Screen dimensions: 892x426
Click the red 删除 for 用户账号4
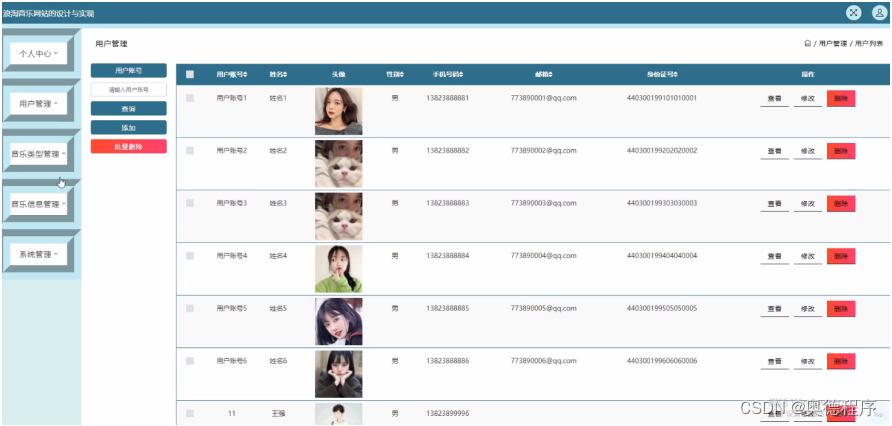tap(841, 257)
